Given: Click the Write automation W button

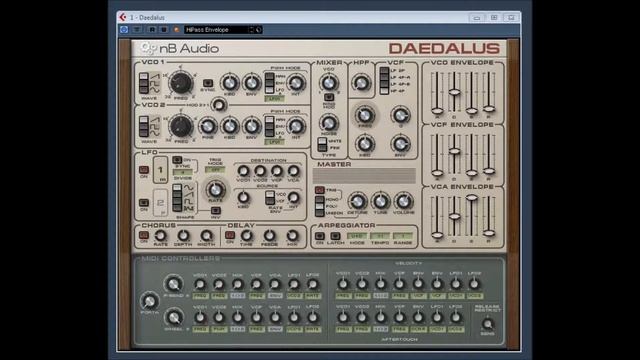Looking at the screenshot, I should pos(164,30).
